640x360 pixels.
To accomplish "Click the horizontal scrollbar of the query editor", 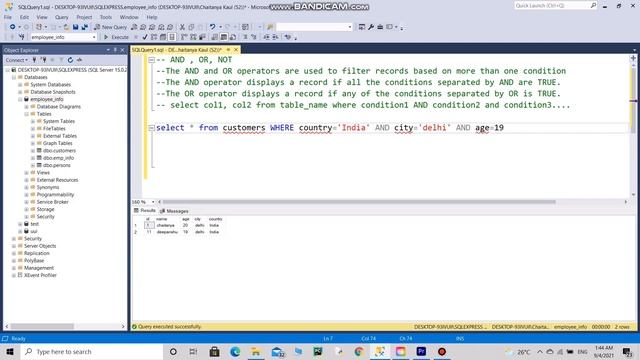I will pyautogui.click(x=359, y=202).
